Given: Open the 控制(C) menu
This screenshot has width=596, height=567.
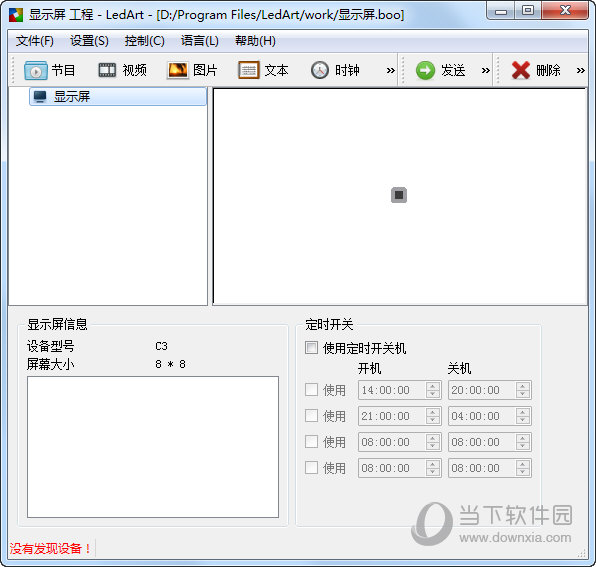Looking at the screenshot, I should pyautogui.click(x=145, y=41).
